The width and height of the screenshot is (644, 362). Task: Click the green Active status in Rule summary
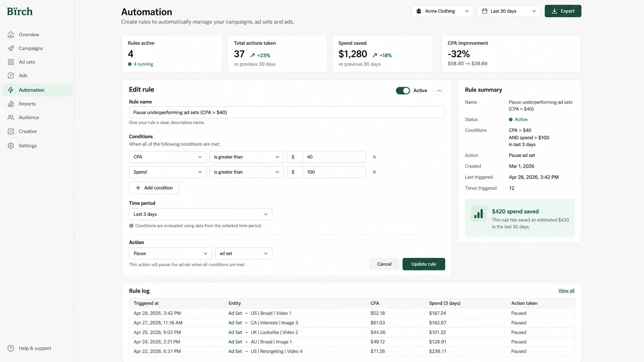click(x=518, y=119)
